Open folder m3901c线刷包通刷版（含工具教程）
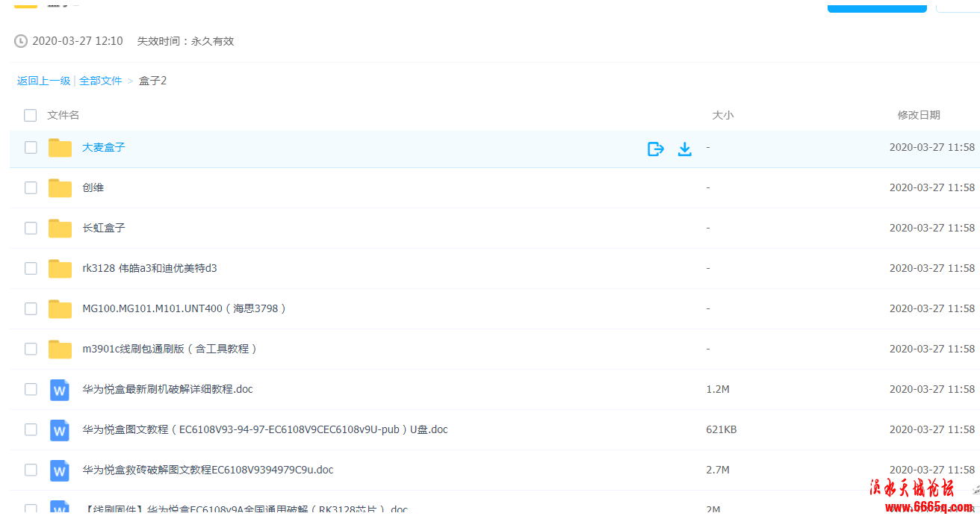This screenshot has height=519, width=980. (170, 349)
